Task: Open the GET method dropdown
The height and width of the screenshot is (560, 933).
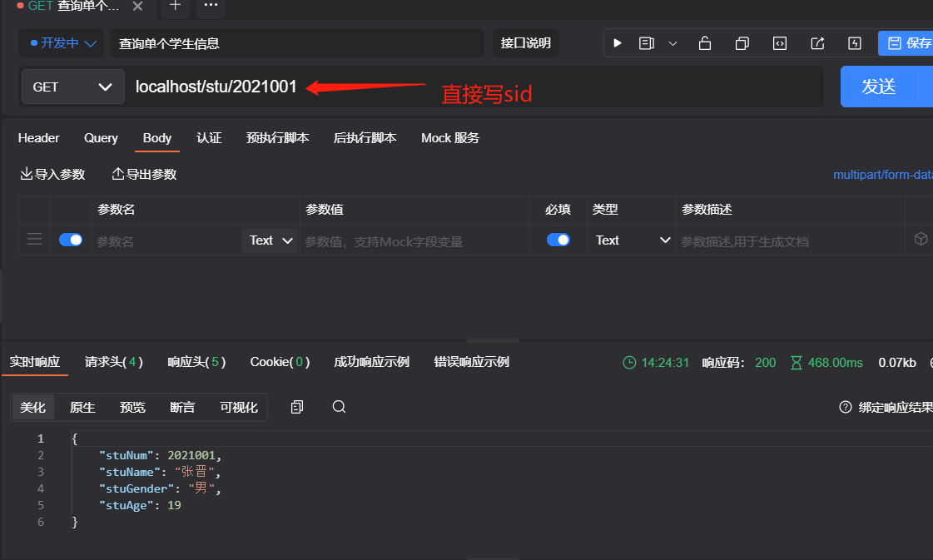Action: (x=72, y=87)
